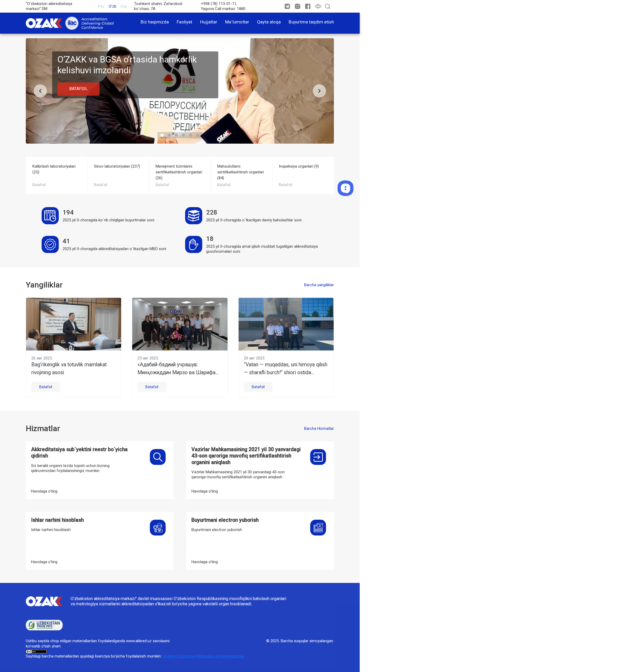The width and height of the screenshot is (642, 672).
Task: Toggle the accessibility eye icon
Action: 318,7
